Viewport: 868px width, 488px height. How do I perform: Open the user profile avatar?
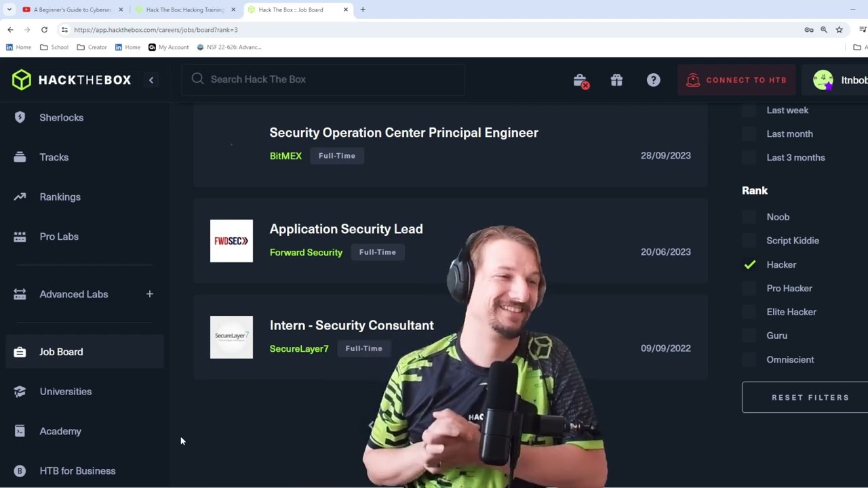click(x=823, y=80)
